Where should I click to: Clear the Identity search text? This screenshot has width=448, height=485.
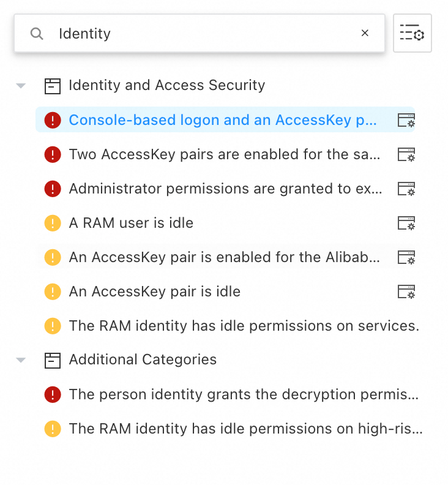pyautogui.click(x=365, y=33)
